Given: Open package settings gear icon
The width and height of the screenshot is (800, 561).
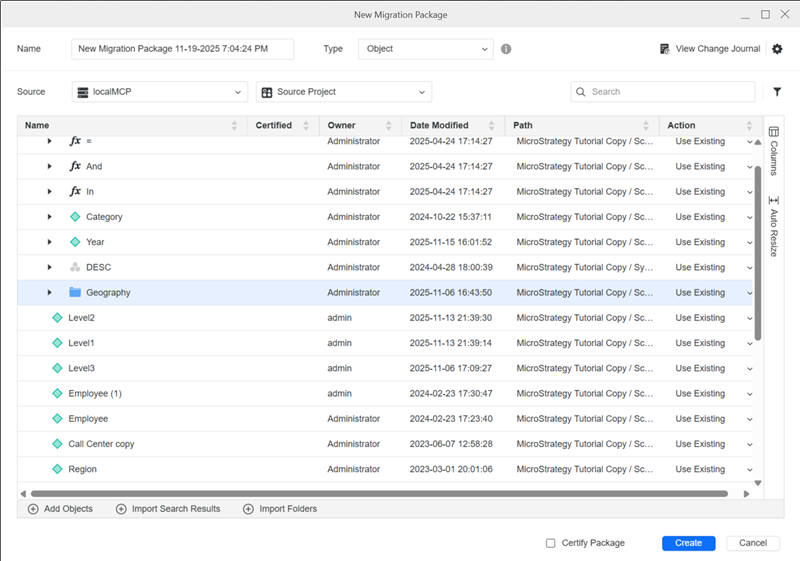Looking at the screenshot, I should pyautogui.click(x=779, y=49).
